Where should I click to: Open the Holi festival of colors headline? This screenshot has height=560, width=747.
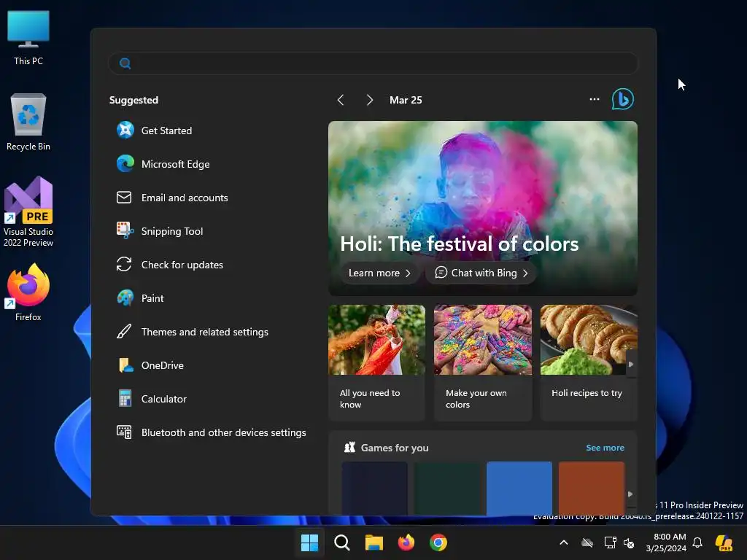460,244
